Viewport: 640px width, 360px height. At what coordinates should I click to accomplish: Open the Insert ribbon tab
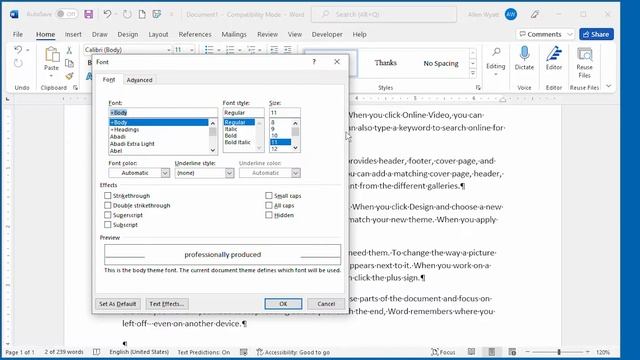[x=73, y=34]
